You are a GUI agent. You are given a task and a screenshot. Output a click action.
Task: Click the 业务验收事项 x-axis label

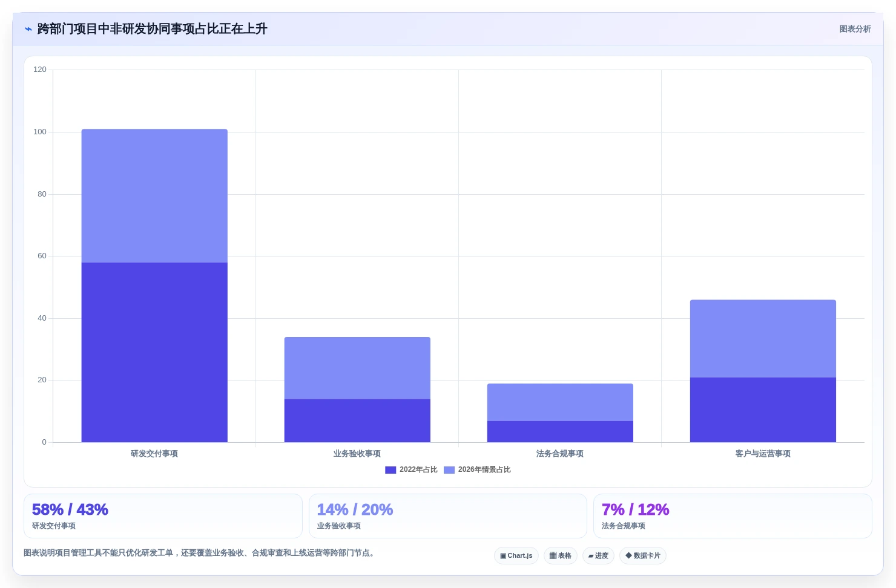tap(357, 454)
